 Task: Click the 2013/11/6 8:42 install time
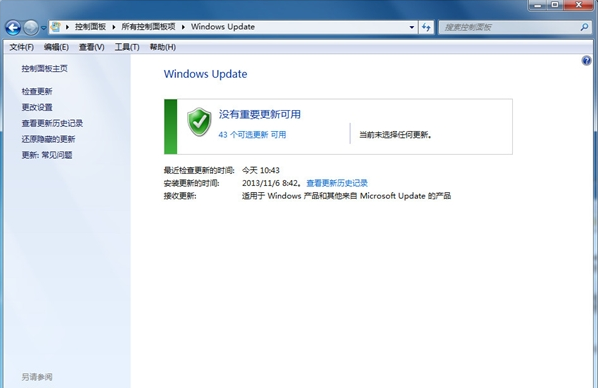point(270,183)
